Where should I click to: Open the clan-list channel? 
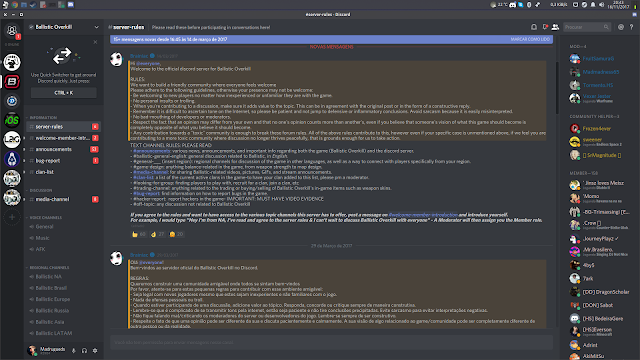click(63, 172)
